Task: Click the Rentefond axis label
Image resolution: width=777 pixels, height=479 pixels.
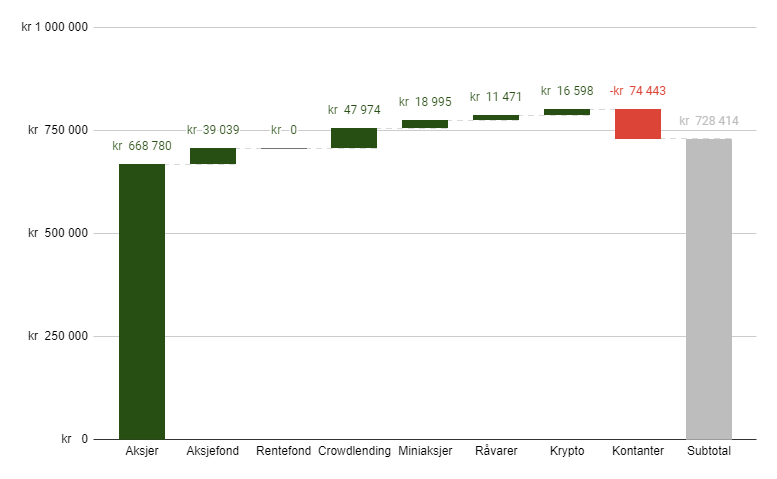Action: [x=283, y=451]
